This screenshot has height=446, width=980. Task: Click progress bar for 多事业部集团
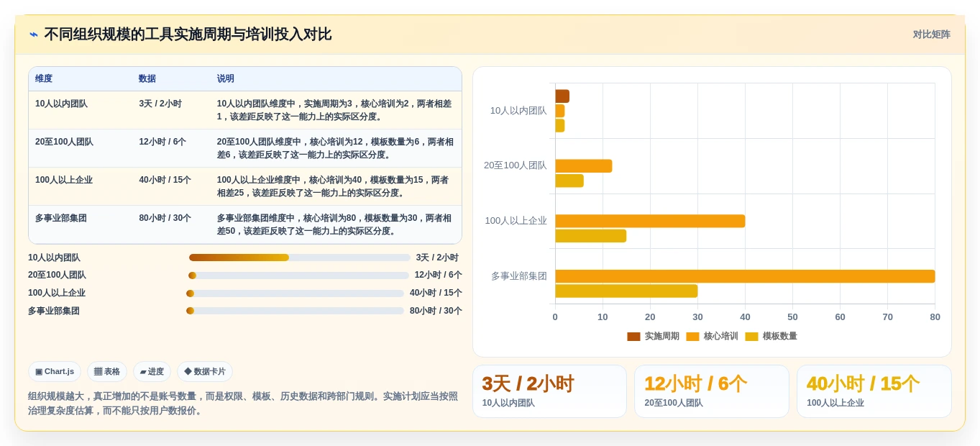[295, 311]
